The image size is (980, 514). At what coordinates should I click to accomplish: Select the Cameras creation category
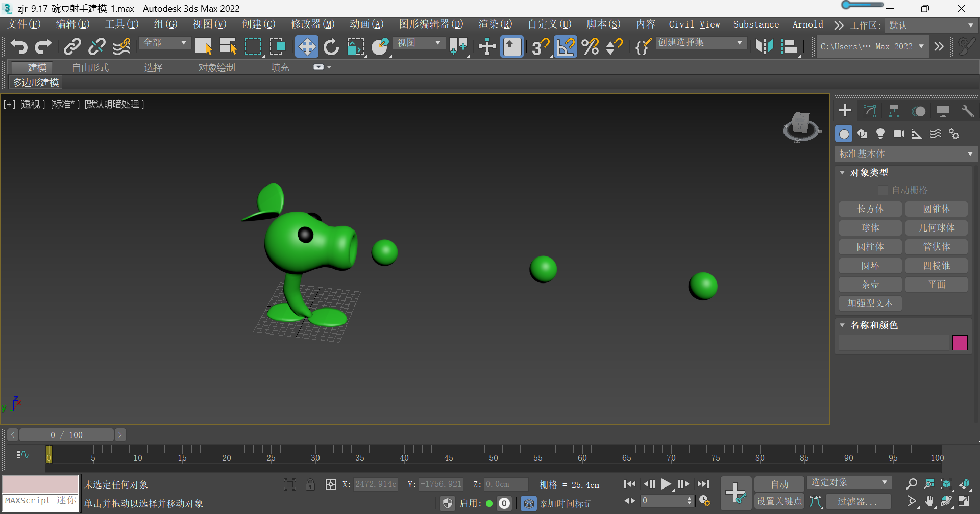899,134
